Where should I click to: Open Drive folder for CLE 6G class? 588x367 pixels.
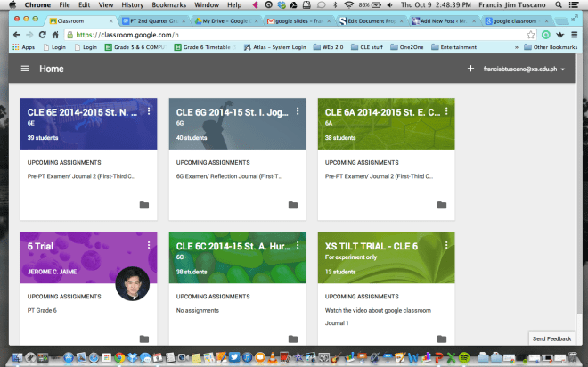(x=292, y=206)
